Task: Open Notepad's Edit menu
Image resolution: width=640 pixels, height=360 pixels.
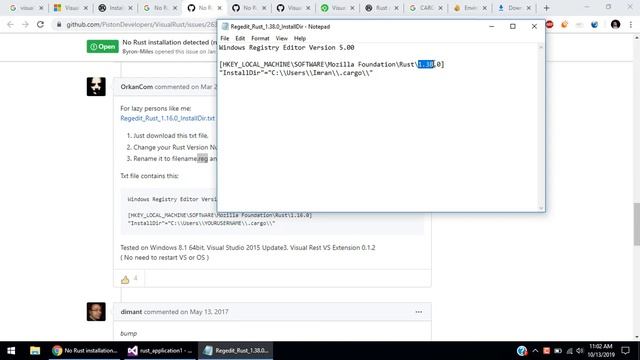Action: point(240,38)
